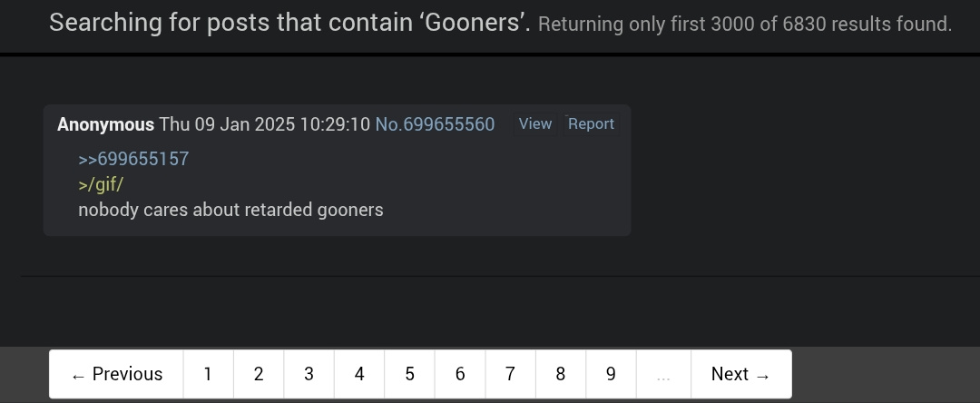Select page 1 in pagination
This screenshot has height=403, width=980.
tap(208, 374)
